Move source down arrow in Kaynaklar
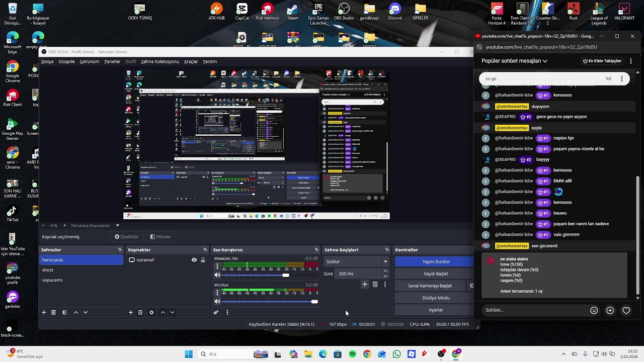Viewport: 644px width, 362px height. 172,312
